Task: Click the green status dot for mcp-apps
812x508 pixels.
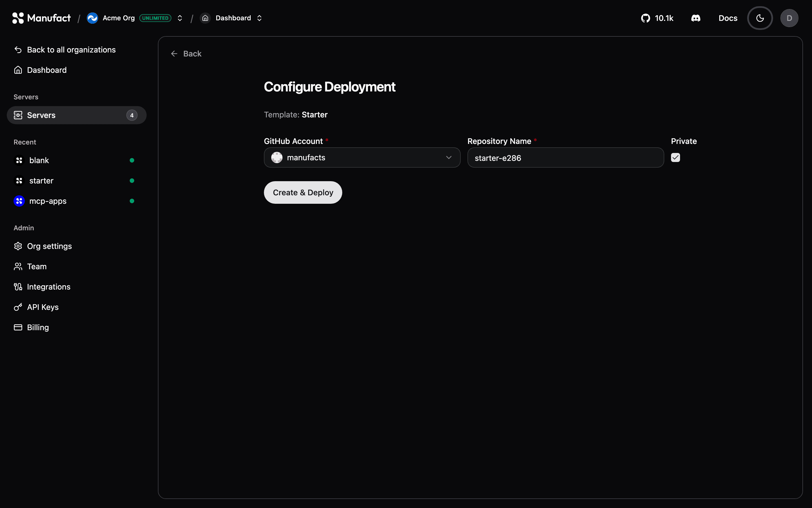Action: point(132,201)
